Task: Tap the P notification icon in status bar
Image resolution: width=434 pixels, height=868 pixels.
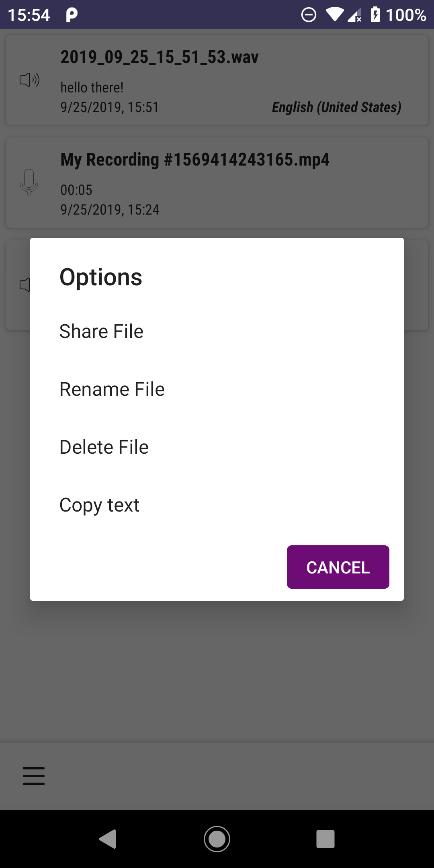Action: click(72, 15)
